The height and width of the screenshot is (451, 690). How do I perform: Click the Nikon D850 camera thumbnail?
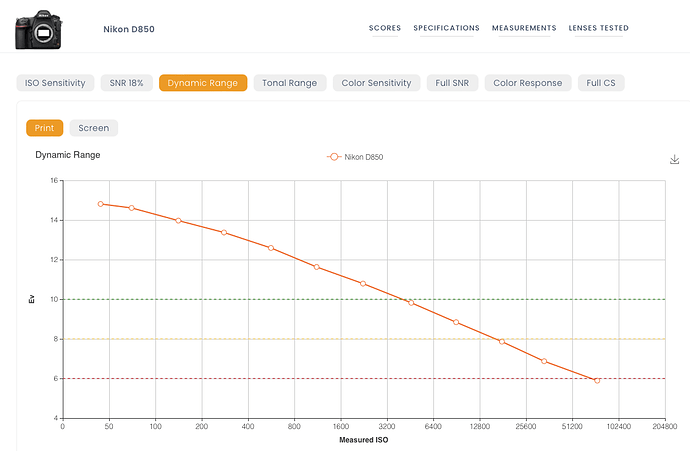coord(39,29)
